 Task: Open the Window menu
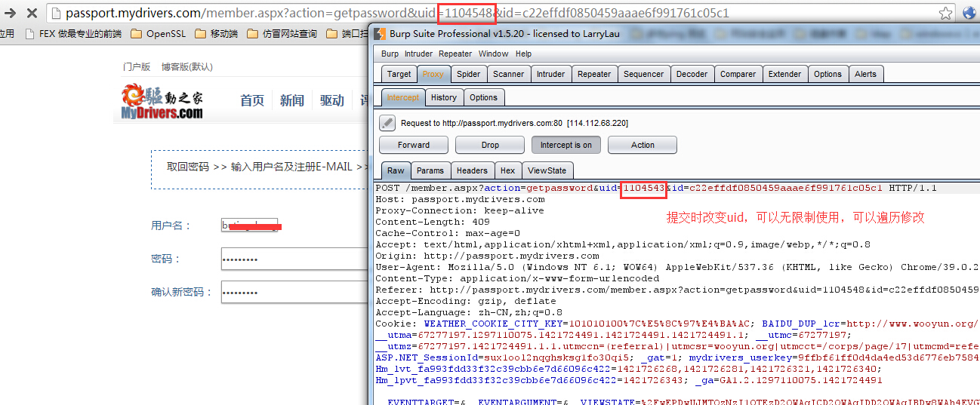point(493,54)
